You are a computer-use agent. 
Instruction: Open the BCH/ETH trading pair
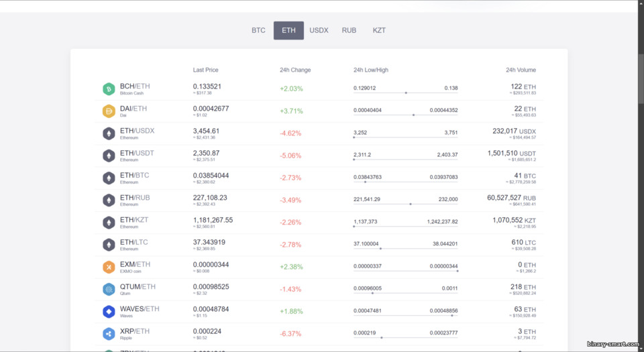tap(135, 86)
